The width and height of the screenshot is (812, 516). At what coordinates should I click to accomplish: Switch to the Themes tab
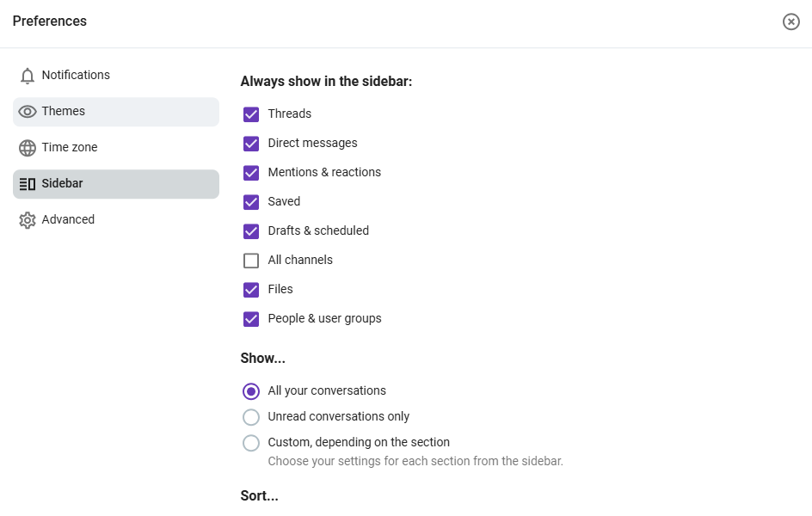tap(116, 112)
